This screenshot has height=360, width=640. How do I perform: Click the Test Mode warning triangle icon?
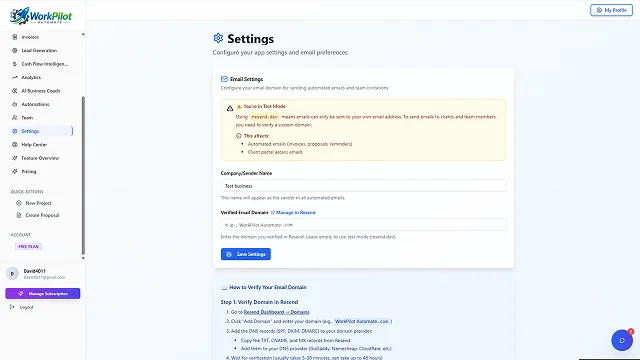[230, 108]
